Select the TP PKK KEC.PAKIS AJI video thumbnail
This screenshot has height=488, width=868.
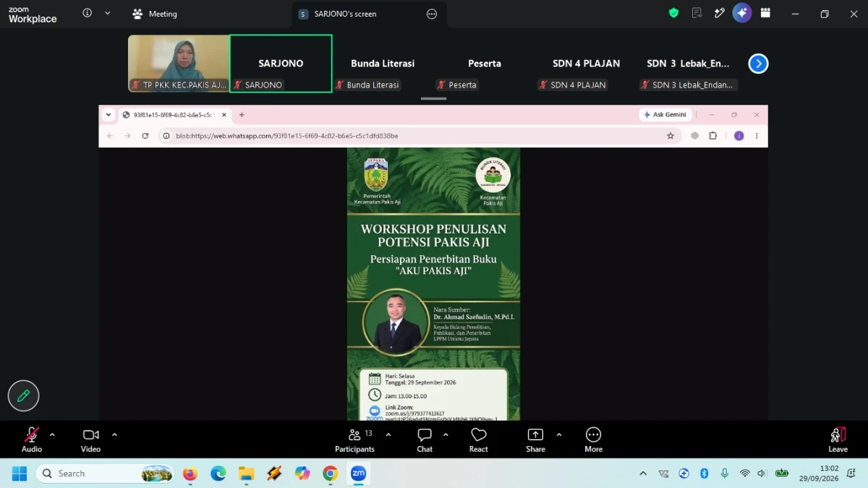pos(179,64)
